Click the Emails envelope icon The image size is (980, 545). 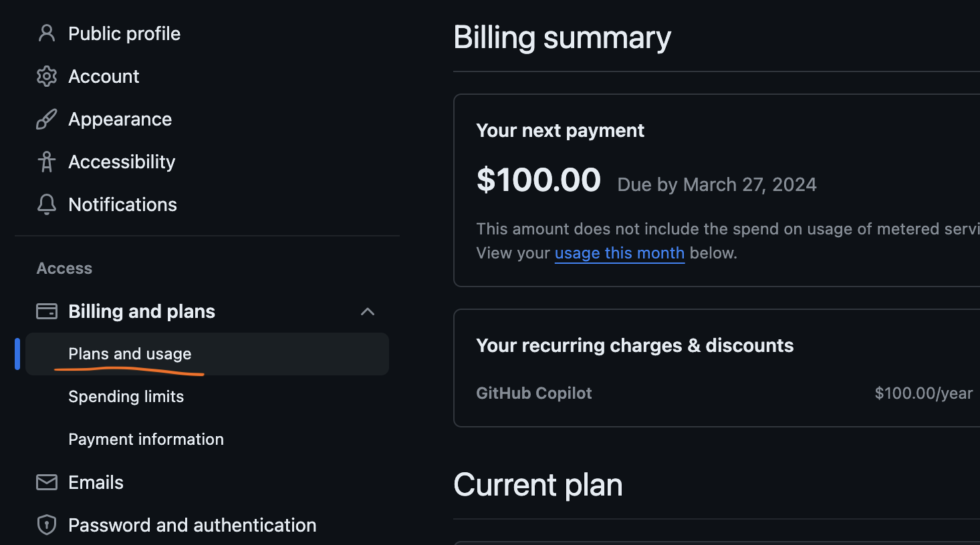pyautogui.click(x=46, y=482)
